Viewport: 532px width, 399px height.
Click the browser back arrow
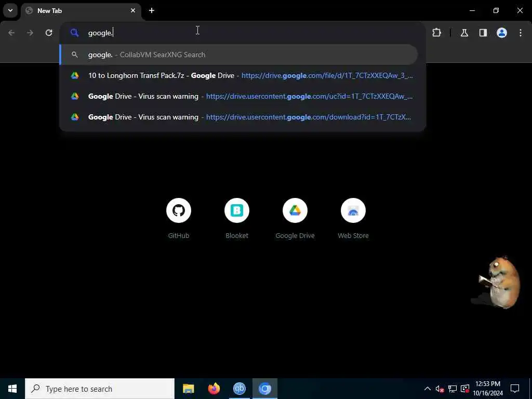tap(11, 33)
